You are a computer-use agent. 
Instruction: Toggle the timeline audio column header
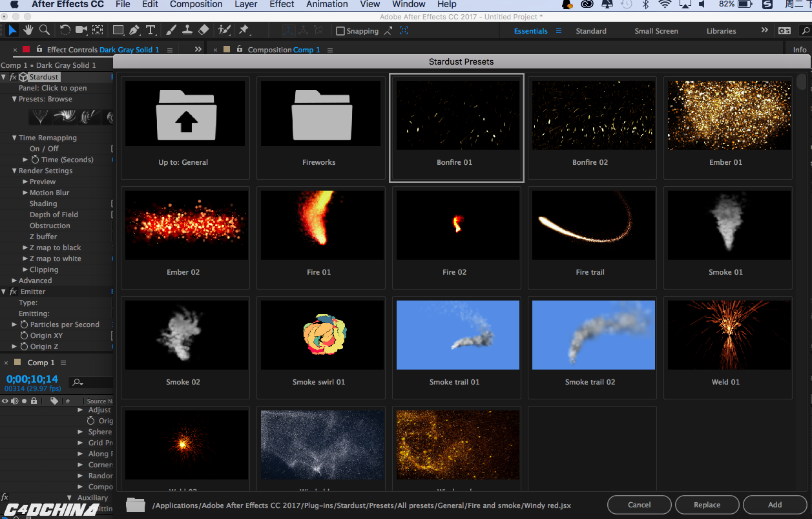click(15, 401)
